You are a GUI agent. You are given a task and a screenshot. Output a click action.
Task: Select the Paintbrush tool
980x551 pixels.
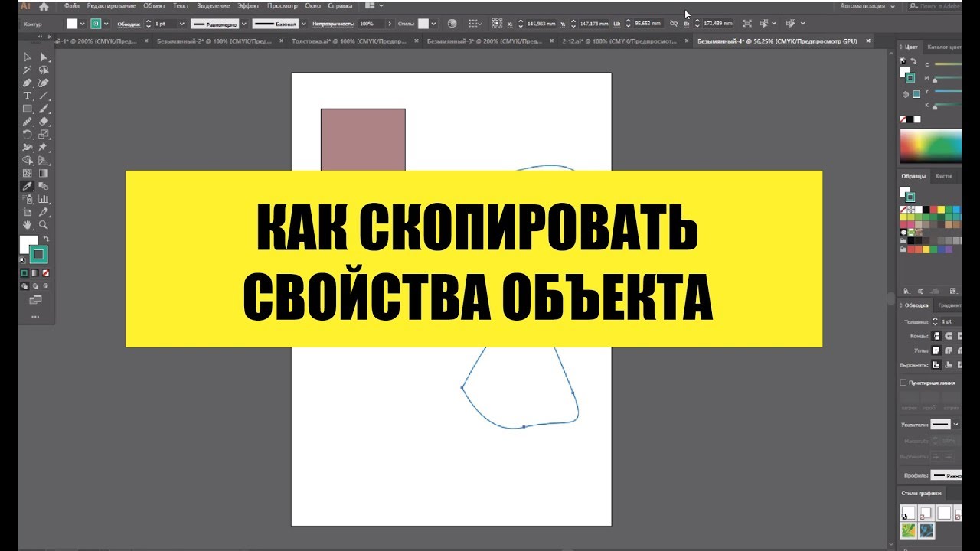point(44,109)
